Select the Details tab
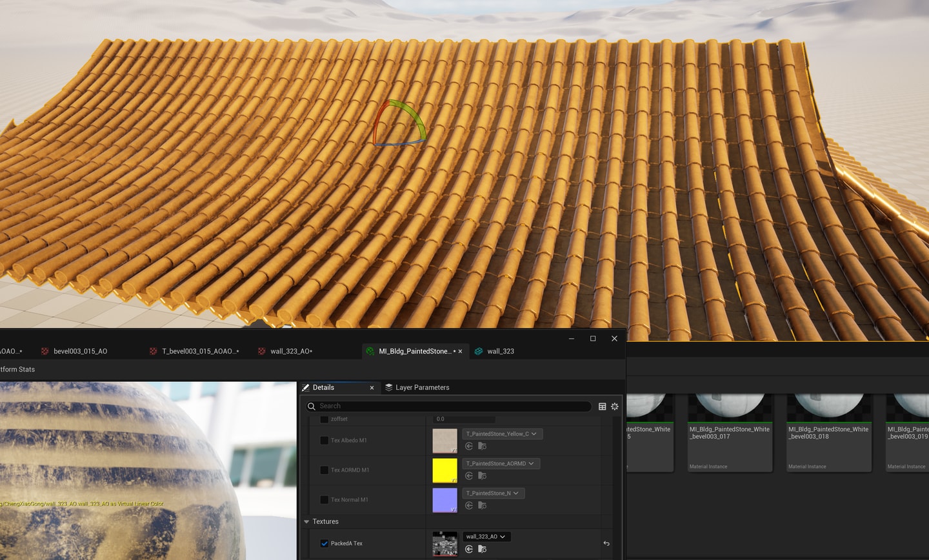 (x=323, y=387)
